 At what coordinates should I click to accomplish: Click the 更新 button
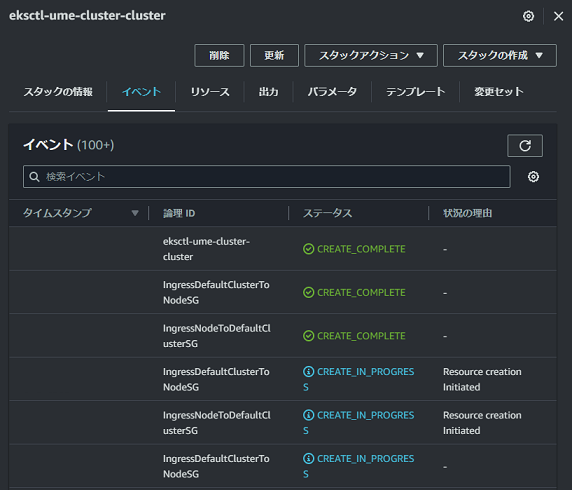point(274,55)
